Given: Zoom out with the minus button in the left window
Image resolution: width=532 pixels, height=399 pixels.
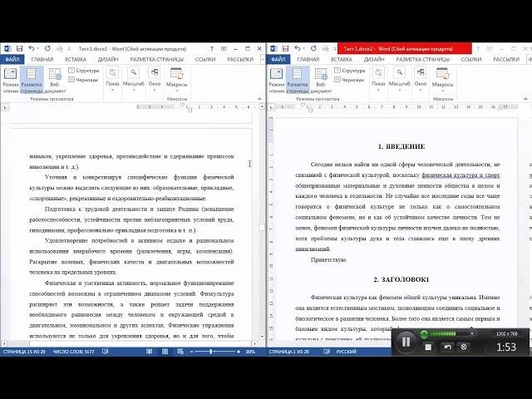Looking at the screenshot, I should point(192,352).
